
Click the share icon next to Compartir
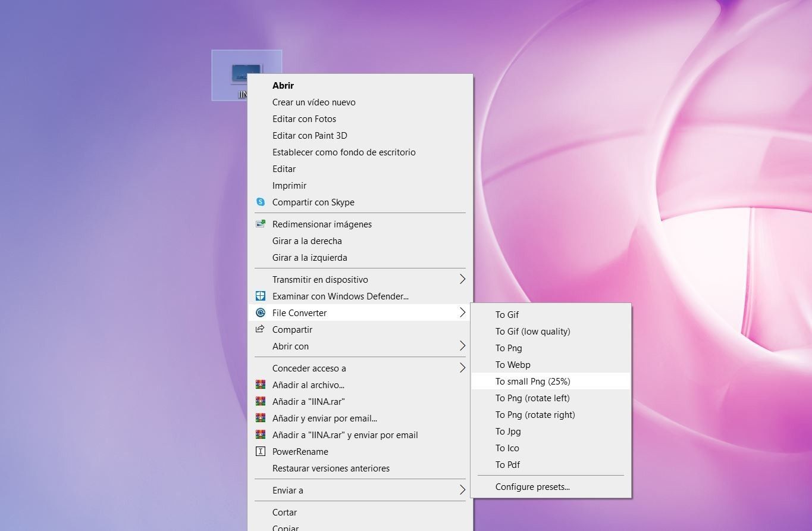[x=260, y=330]
